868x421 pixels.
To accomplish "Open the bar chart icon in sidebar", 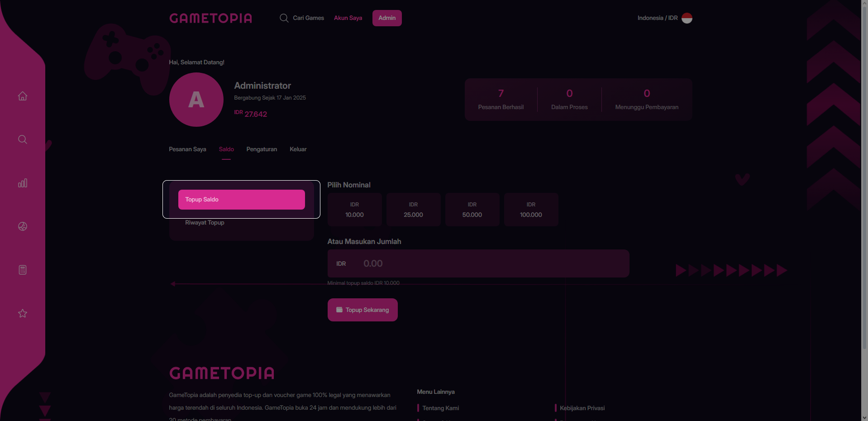I will point(23,183).
